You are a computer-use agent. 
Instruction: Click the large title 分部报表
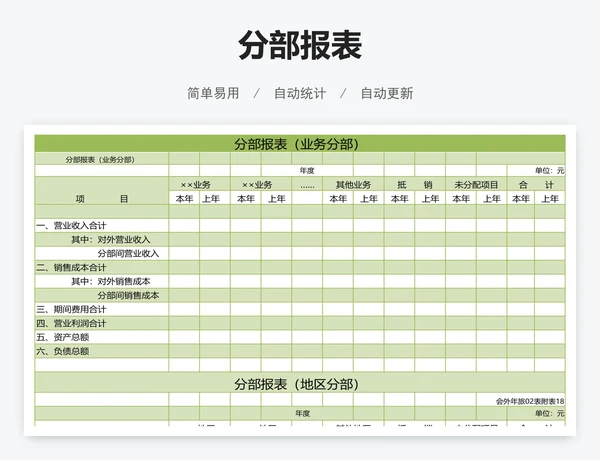pyautogui.click(x=300, y=45)
